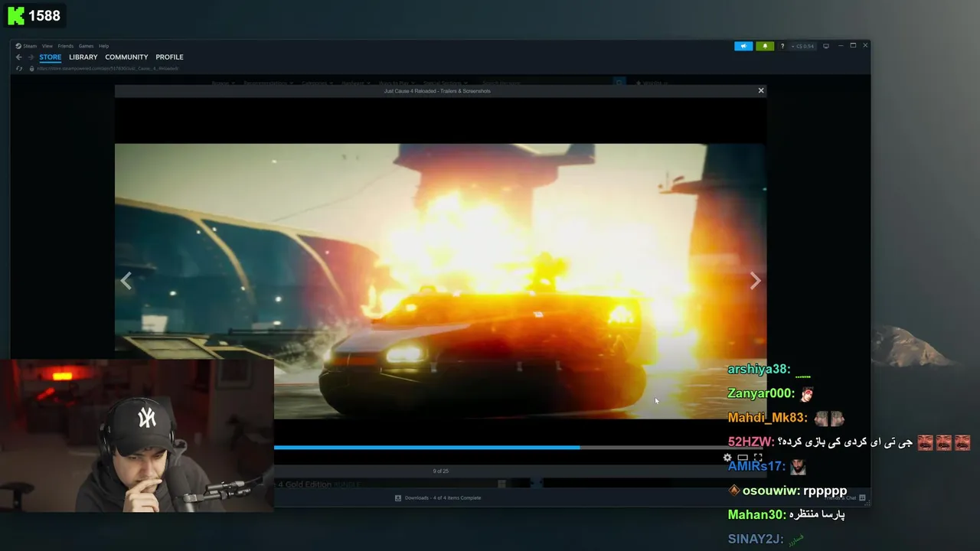Show previous trailer or screenshot
Viewport: 980px width, 551px height.
pos(126,281)
